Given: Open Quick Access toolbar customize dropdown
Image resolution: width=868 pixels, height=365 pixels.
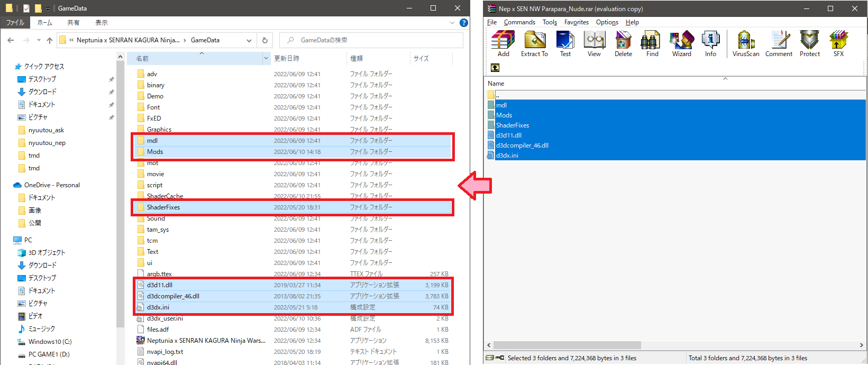Looking at the screenshot, I should pyautogui.click(x=48, y=8).
